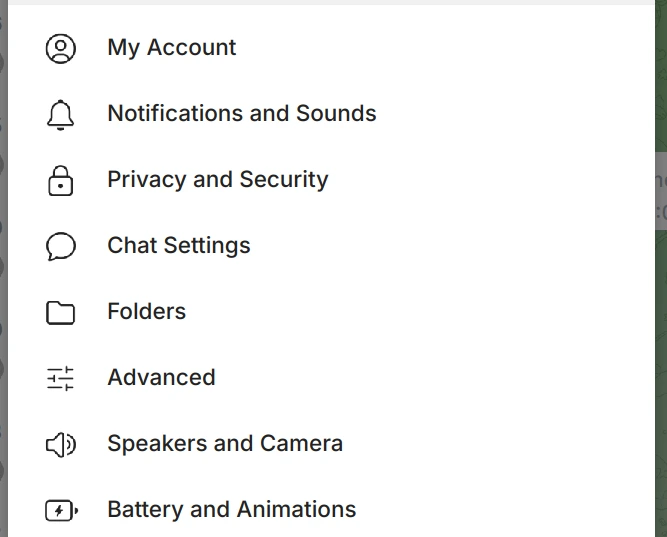
Task: Go to Privacy and Security
Action: point(331,180)
